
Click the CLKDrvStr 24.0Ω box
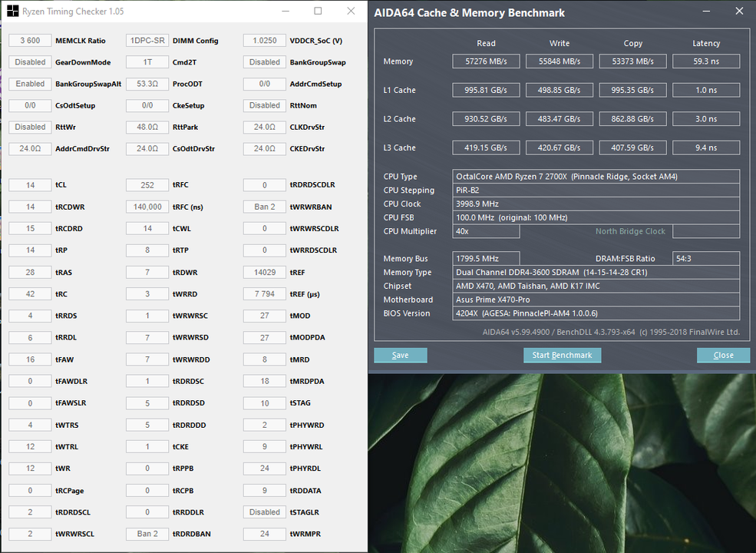point(265,127)
